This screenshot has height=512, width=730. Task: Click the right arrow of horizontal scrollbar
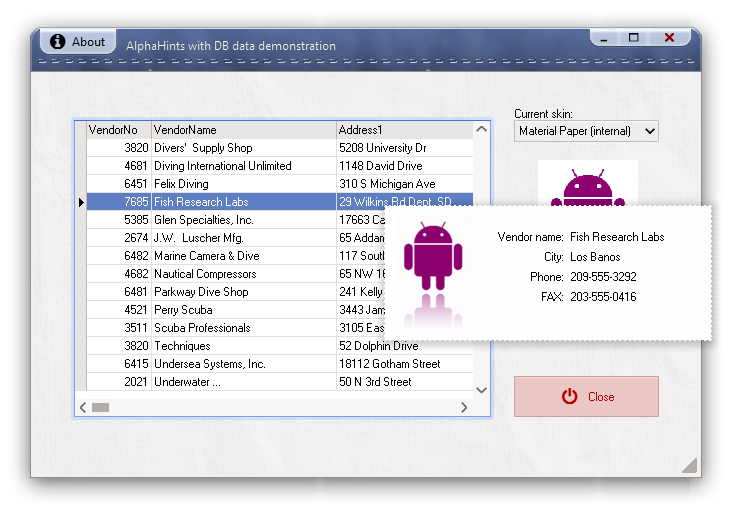pos(464,408)
